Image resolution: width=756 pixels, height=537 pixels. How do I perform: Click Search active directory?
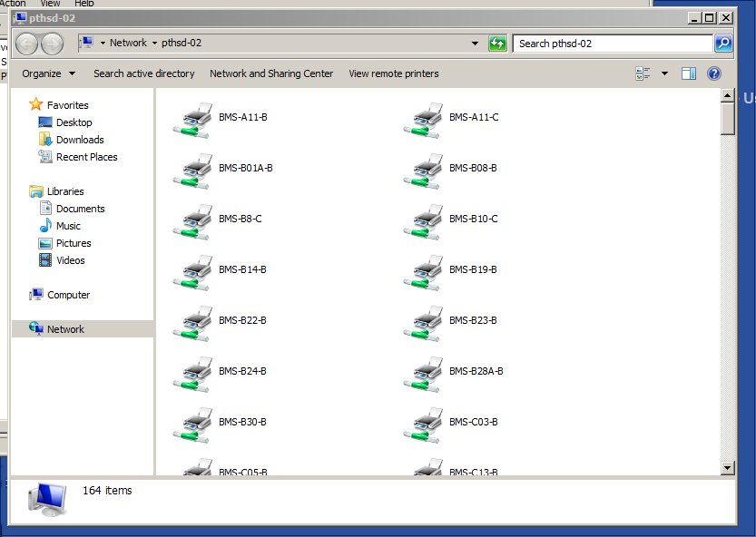[143, 73]
